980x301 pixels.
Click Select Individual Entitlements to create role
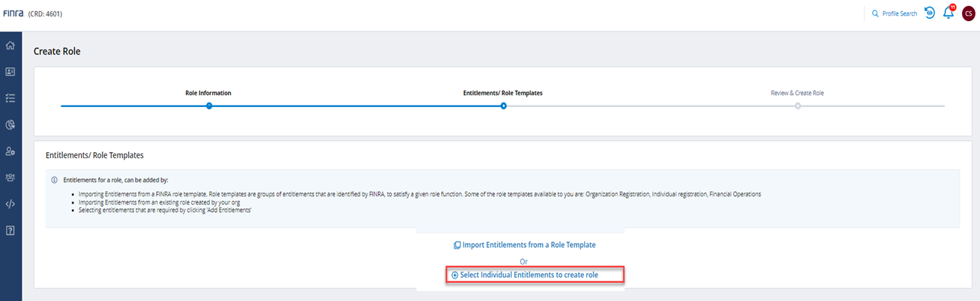click(529, 275)
